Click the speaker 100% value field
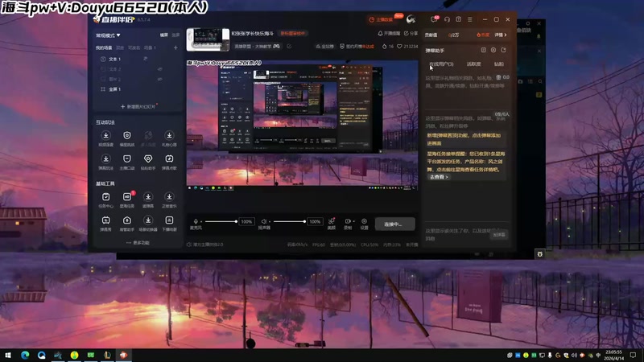Image resolution: width=644 pixels, height=362 pixels. tap(315, 222)
